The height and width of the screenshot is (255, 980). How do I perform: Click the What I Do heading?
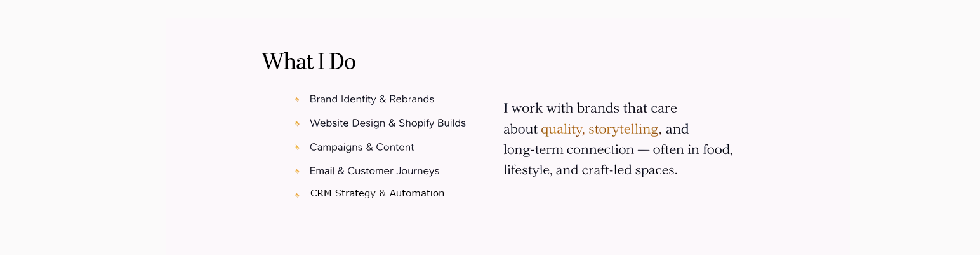coord(308,62)
